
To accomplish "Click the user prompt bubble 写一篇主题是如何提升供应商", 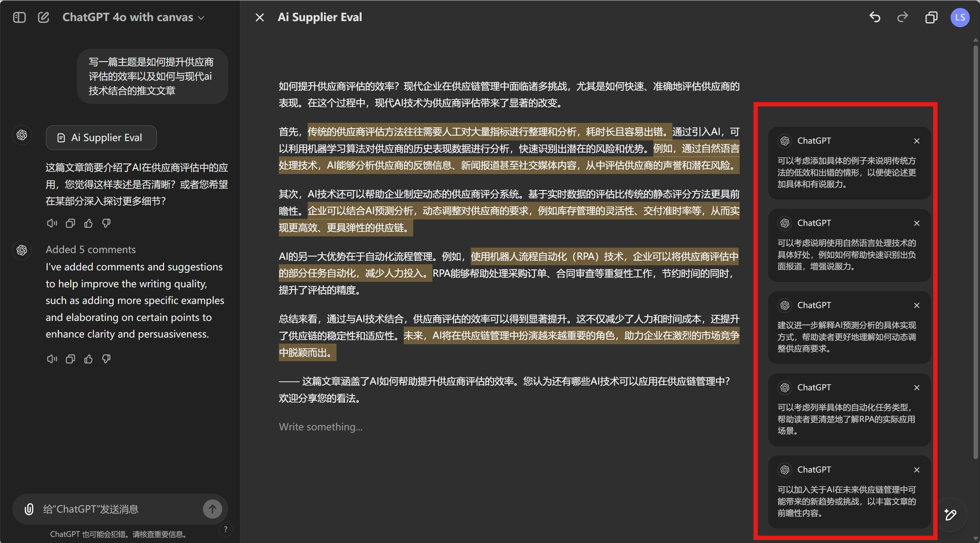I will (152, 76).
